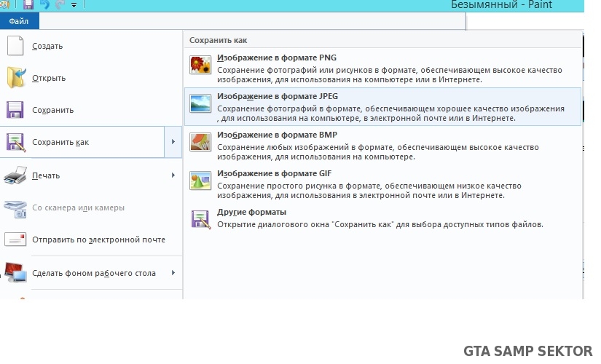Viewport: 601px width, 364px height.
Task: Click the JPEG format landscape icon
Action: point(200,103)
